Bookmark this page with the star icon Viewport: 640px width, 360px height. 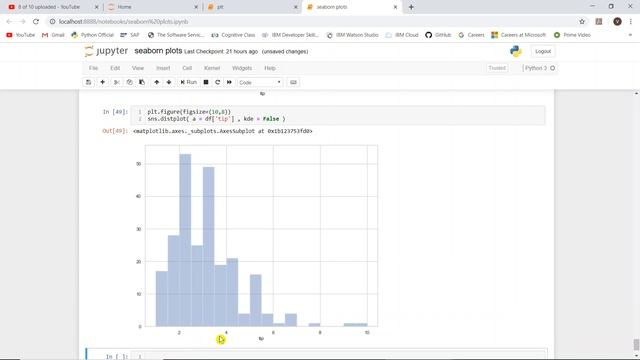[x=582, y=22]
